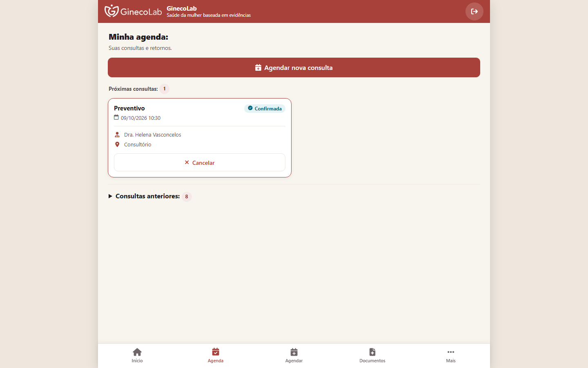The height and width of the screenshot is (368, 588).
Task: Click the X icon in the Cancelar button
Action: point(187,162)
